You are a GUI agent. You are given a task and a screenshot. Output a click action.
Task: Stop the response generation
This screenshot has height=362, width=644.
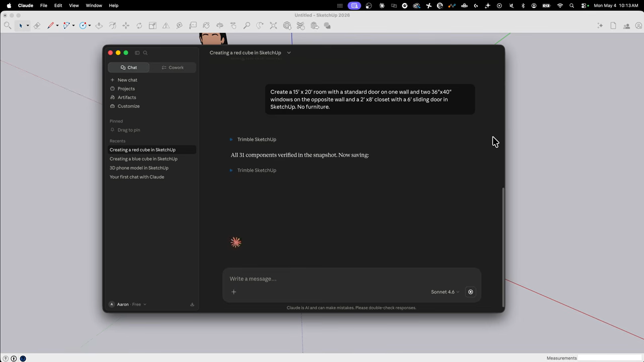tap(470, 292)
